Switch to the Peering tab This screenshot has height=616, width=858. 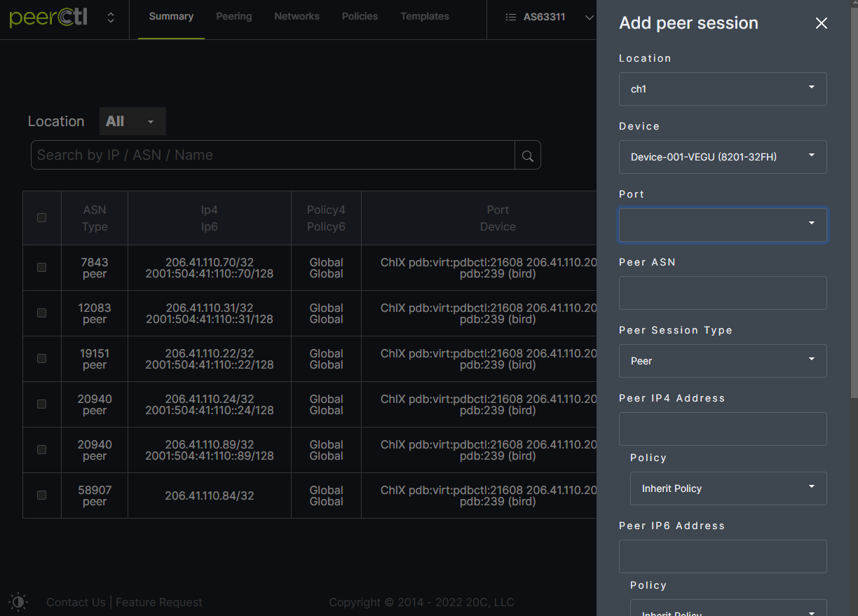click(234, 16)
